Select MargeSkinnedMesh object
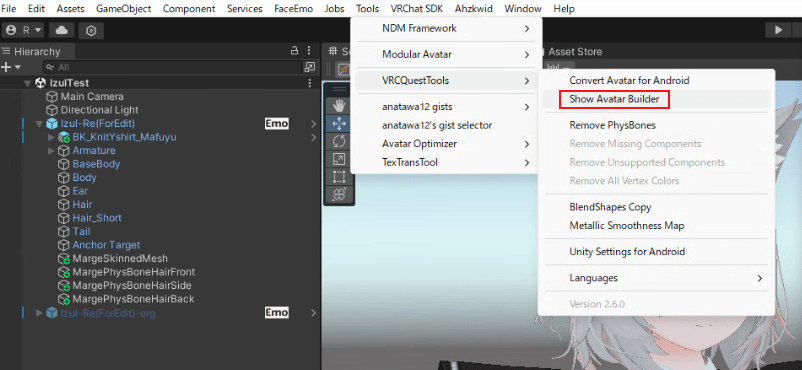Screen dimensions: 802x370 tap(120, 258)
